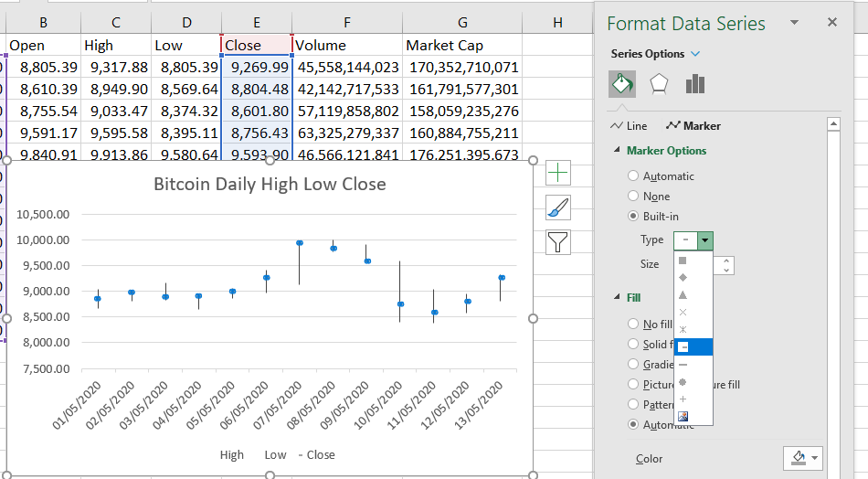Click the Chart Elements plus button
This screenshot has height=479, width=868.
point(558,173)
